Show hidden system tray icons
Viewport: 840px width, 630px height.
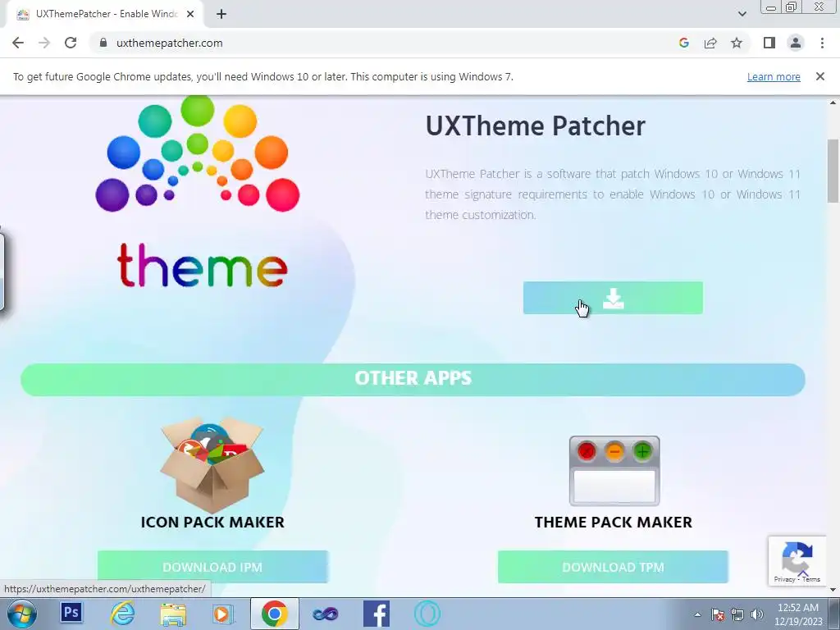(x=697, y=614)
